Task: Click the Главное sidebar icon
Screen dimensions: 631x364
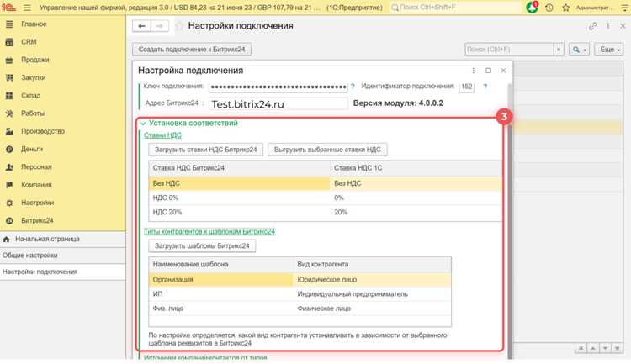Action: pyautogui.click(x=9, y=24)
